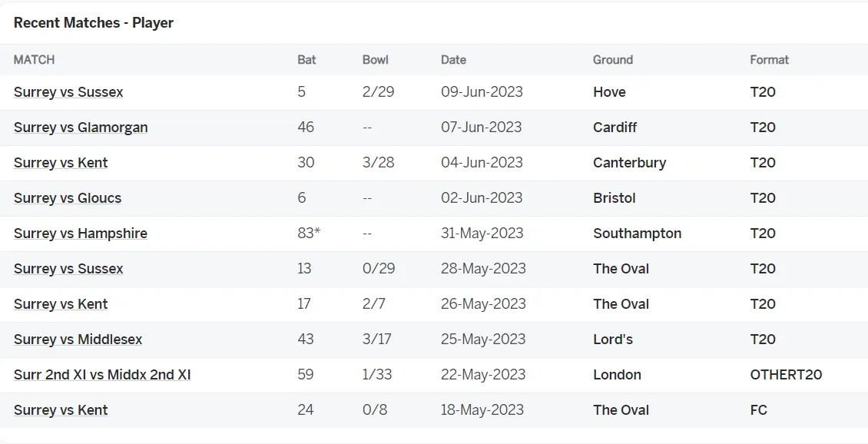Open Surrey vs Kent FC match link
The image size is (868, 444).
[61, 410]
